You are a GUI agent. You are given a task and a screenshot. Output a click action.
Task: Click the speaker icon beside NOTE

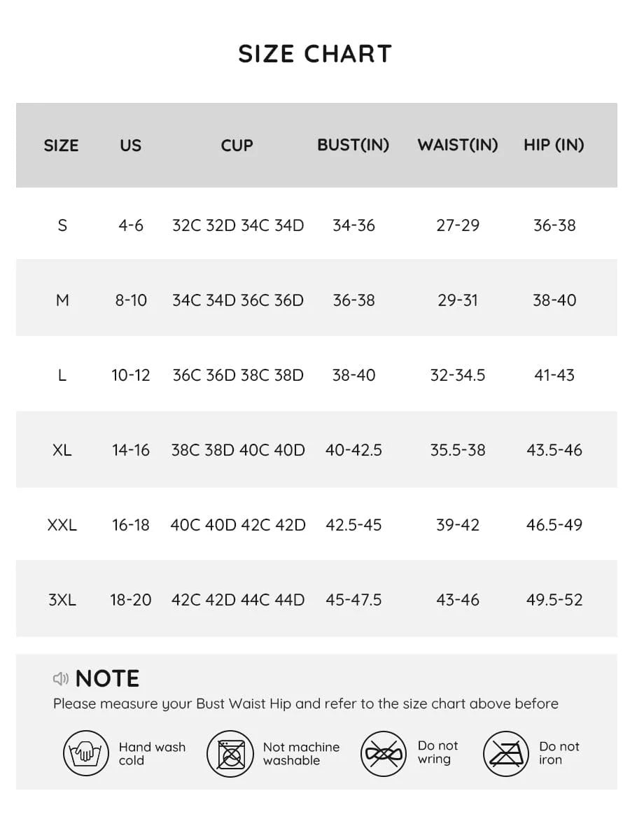coord(61,678)
